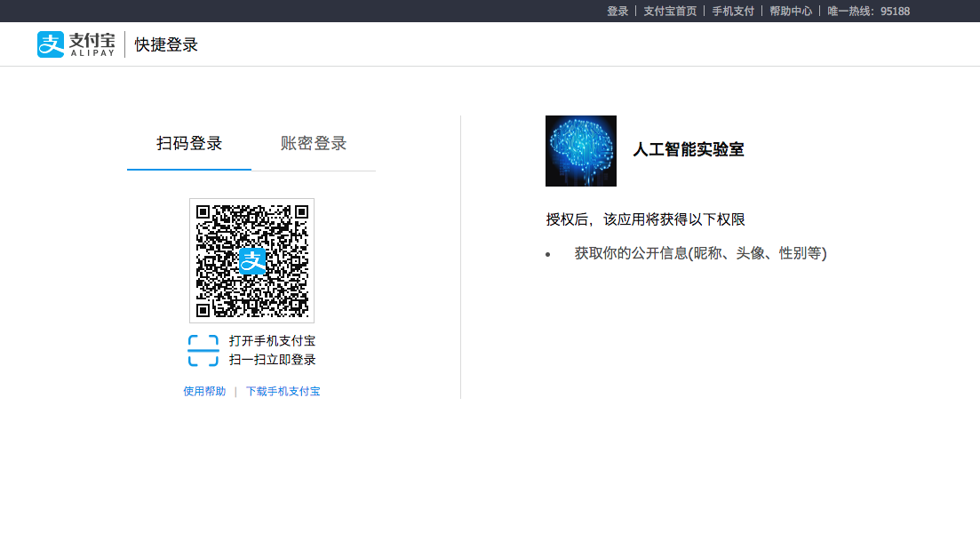Screen dimensions: 980x557
Task: Click the 唯一热线: 95188 text
Action: coord(869,12)
